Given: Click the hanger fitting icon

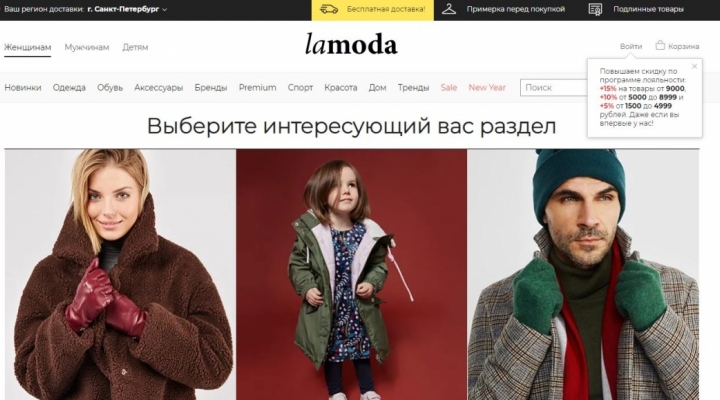Looking at the screenshot, I should pyautogui.click(x=449, y=9).
